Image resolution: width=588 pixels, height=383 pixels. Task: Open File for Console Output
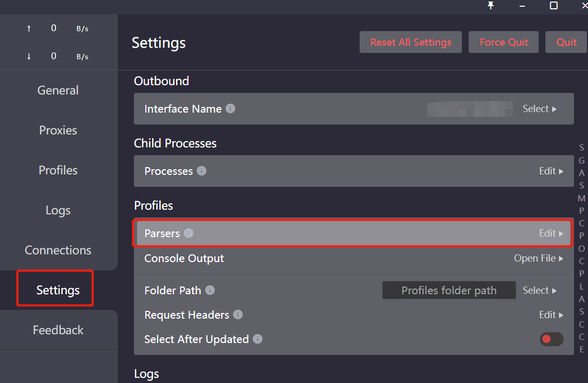pyautogui.click(x=538, y=258)
